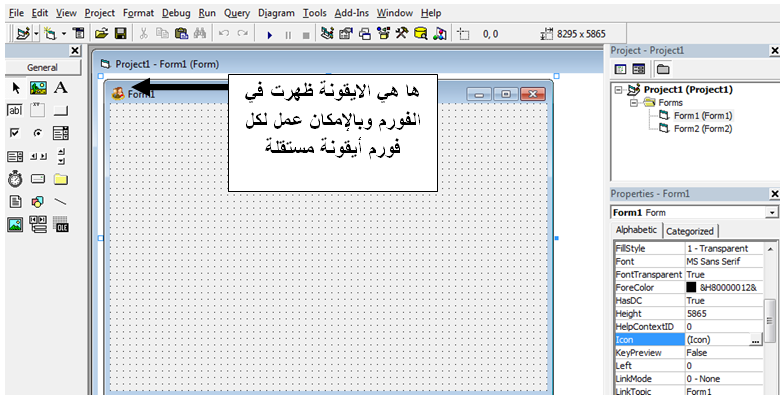Select the PictureBox tool in toolbox
Viewport: 784px width, 398px height.
pos(38,88)
